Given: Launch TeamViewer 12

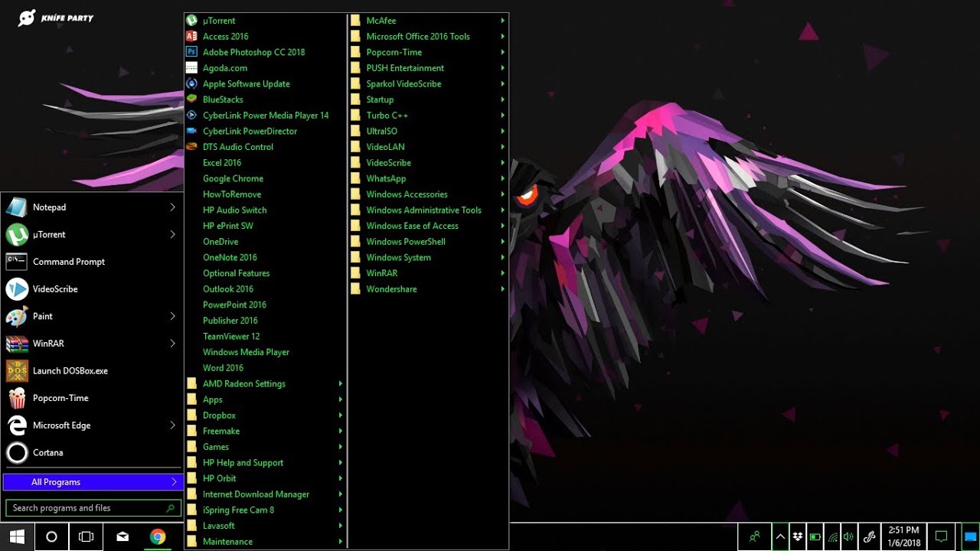Looking at the screenshot, I should click(x=265, y=337).
